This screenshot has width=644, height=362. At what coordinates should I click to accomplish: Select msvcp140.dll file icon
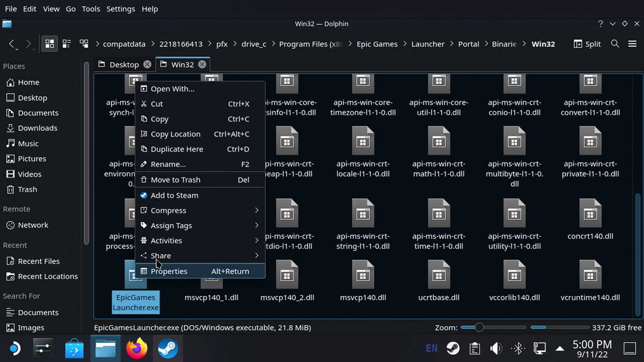point(363,274)
